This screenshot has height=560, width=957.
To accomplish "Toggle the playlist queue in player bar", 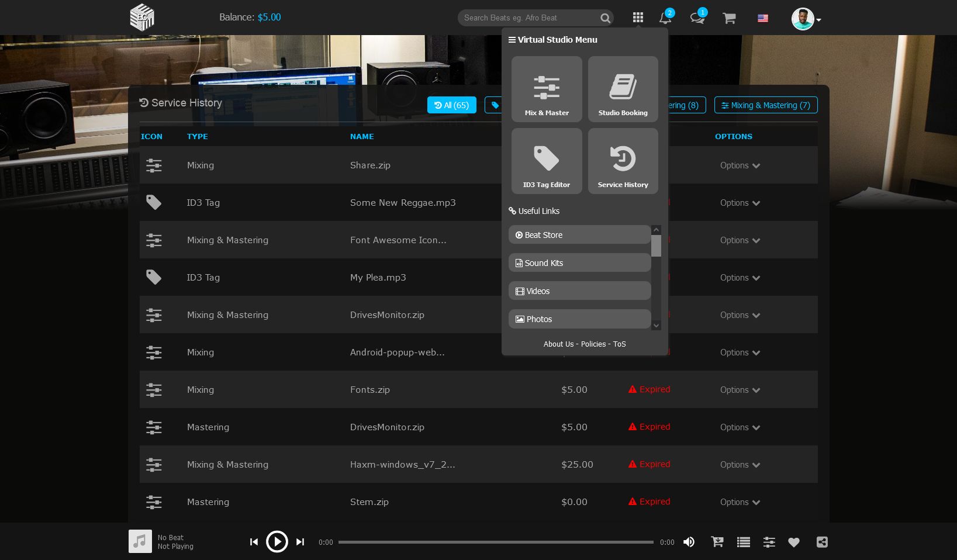I will tap(743, 542).
